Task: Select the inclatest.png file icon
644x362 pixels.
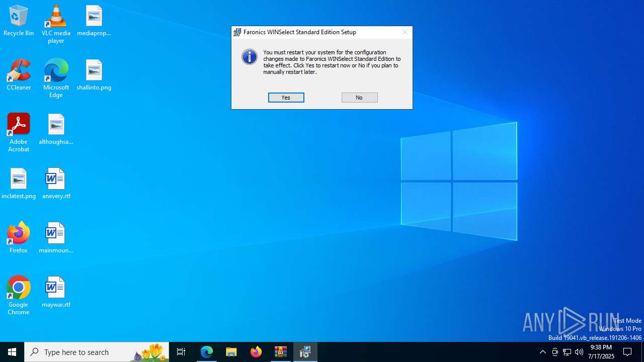Action: point(19,184)
